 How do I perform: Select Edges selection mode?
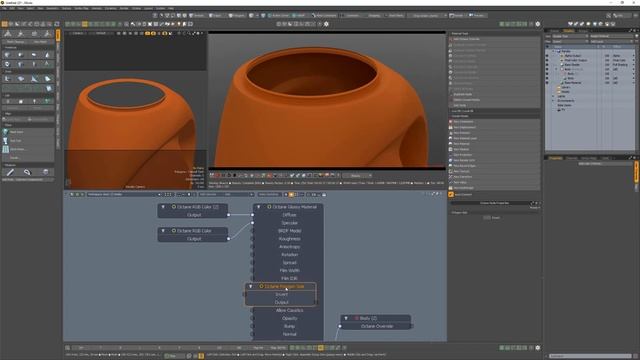(216, 16)
